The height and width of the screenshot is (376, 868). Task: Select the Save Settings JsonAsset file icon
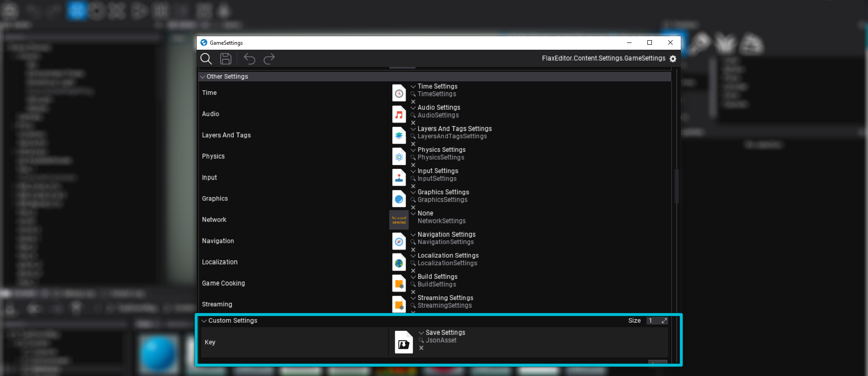404,342
